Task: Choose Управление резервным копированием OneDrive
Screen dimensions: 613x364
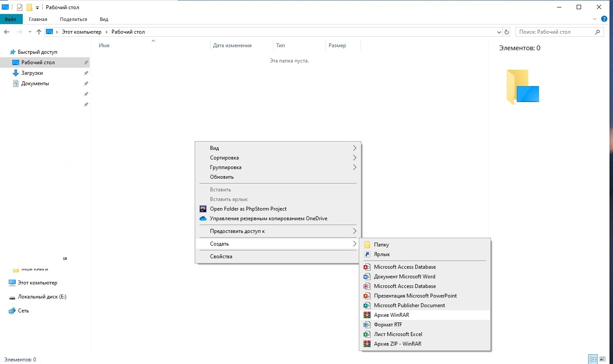Action: coord(278,218)
